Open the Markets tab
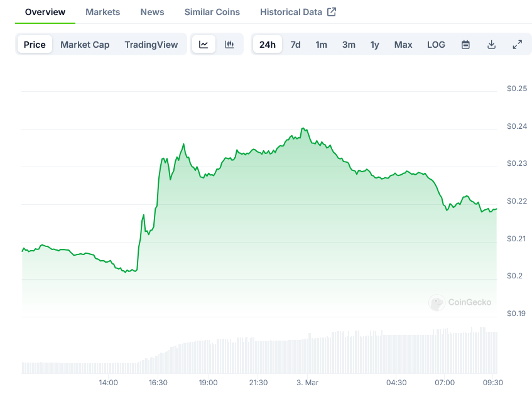The image size is (532, 394). pyautogui.click(x=103, y=12)
